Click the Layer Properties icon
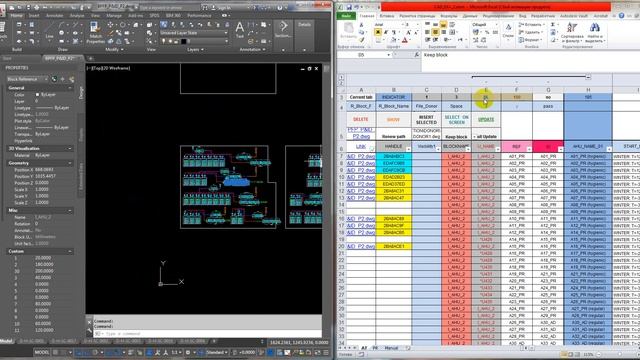This screenshot has width=640, height=360. click(164, 25)
